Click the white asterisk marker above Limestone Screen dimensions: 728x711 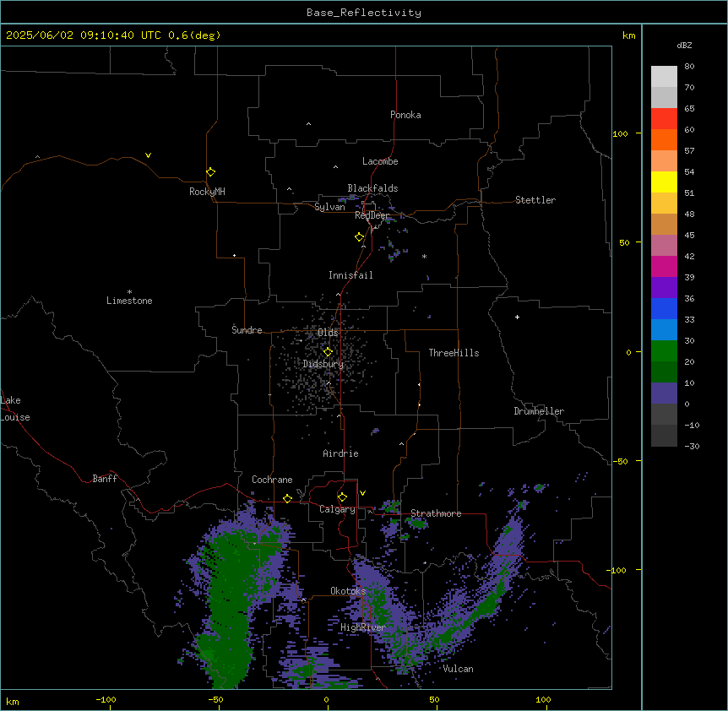point(129,292)
